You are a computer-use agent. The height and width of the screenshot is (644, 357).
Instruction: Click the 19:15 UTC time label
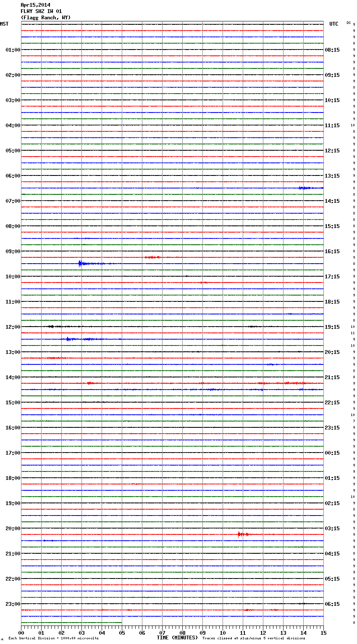coord(332,327)
